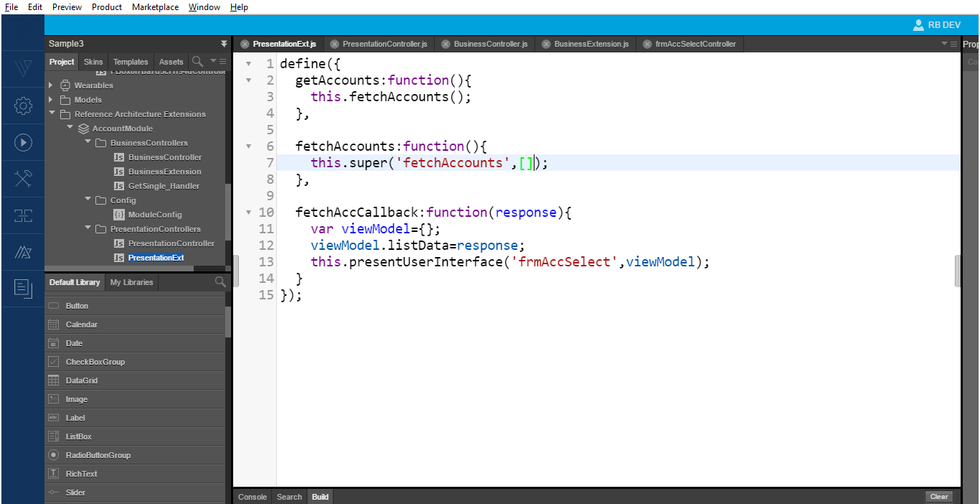Viewport: 980px width, 504px height.
Task: Select the DataGrid widget
Action: pos(135,381)
